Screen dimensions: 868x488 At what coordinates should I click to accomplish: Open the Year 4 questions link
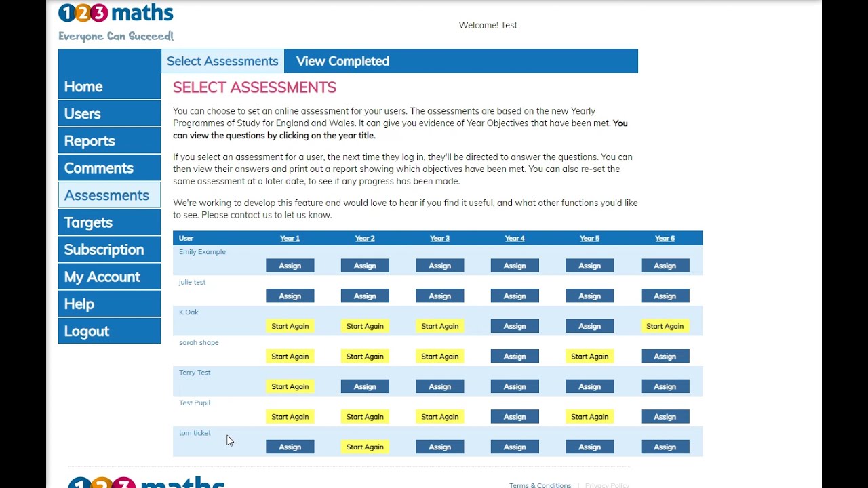point(515,238)
